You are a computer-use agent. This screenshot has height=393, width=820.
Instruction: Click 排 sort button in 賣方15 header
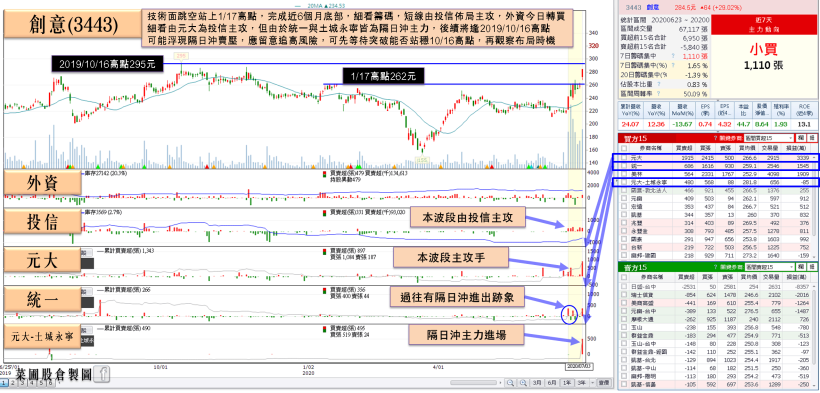(812, 267)
